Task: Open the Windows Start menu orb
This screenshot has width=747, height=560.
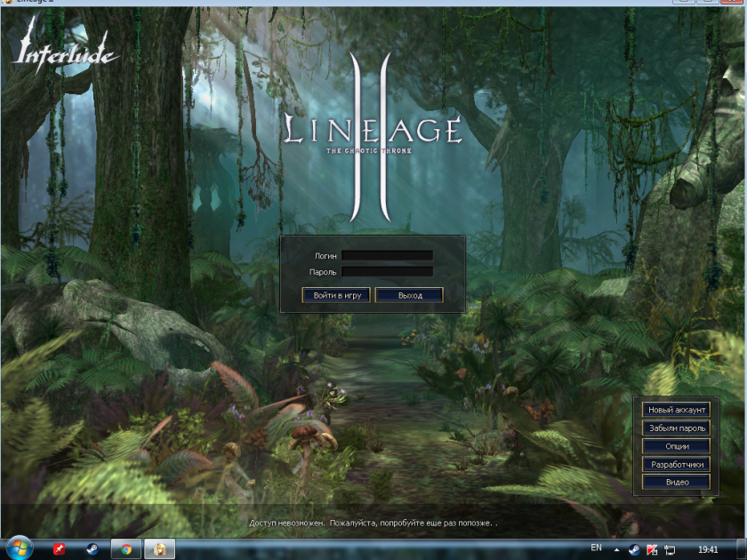Action: point(20,548)
